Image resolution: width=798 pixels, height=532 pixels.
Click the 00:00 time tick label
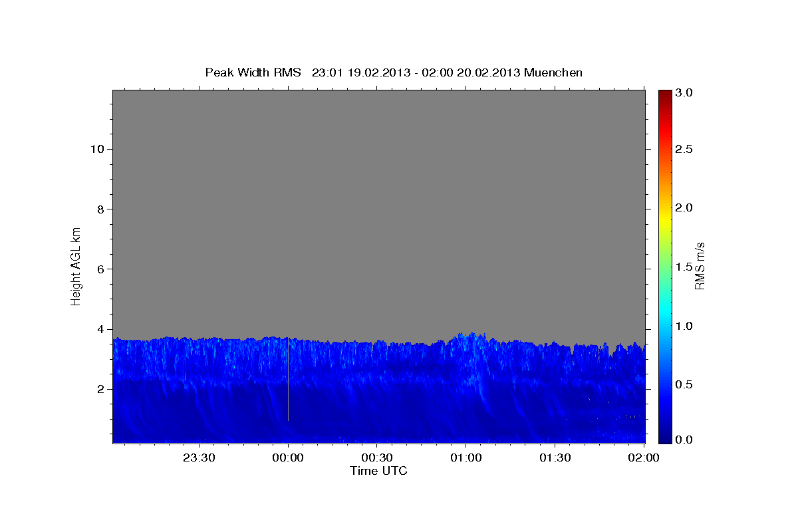[288, 458]
